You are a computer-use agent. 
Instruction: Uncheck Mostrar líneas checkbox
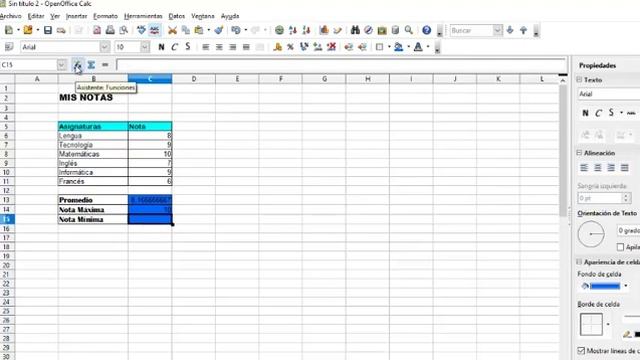click(x=581, y=351)
